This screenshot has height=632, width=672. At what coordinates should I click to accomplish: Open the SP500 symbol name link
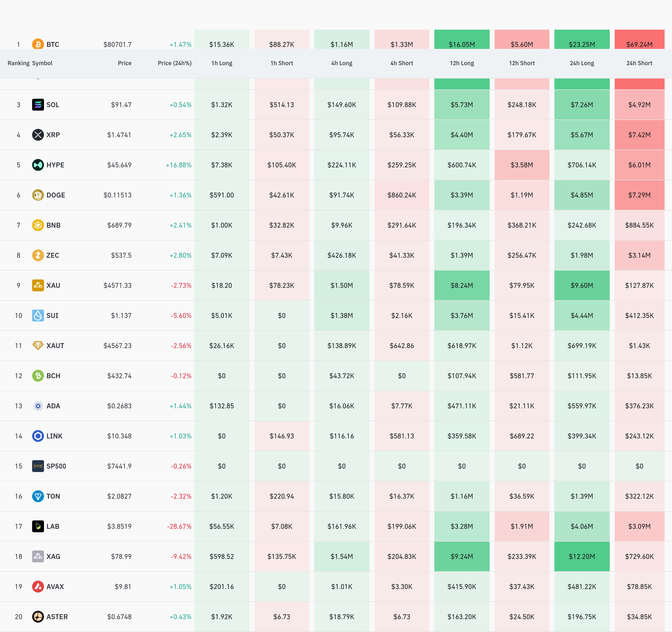pos(56,466)
